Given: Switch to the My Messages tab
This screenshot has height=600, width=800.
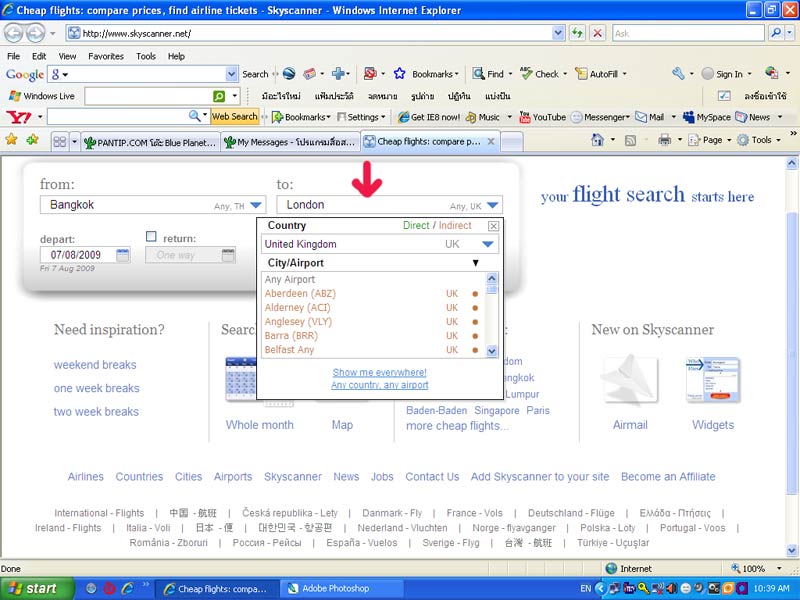Looking at the screenshot, I should click(290, 142).
